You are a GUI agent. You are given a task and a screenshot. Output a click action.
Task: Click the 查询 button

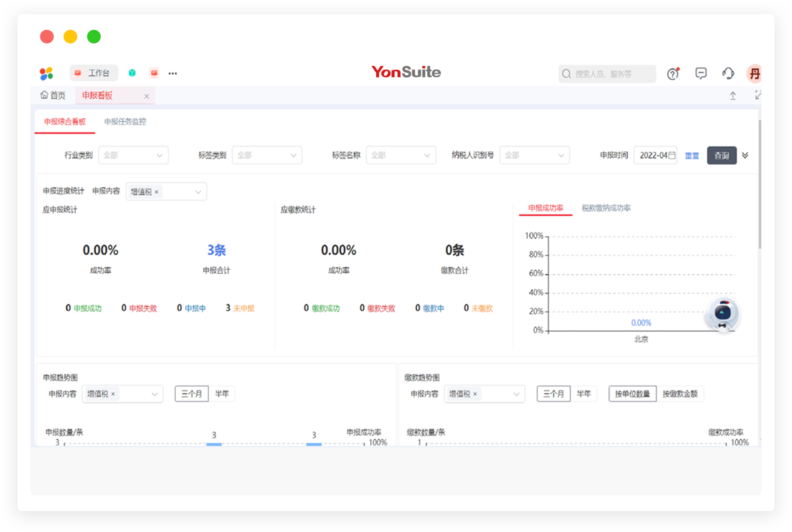point(721,155)
